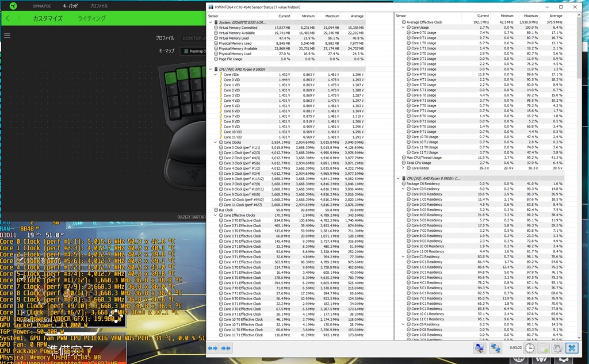Viewport: 589px width, 364px height.
Task: Switch to the ライティング tab
Action: 91,18
